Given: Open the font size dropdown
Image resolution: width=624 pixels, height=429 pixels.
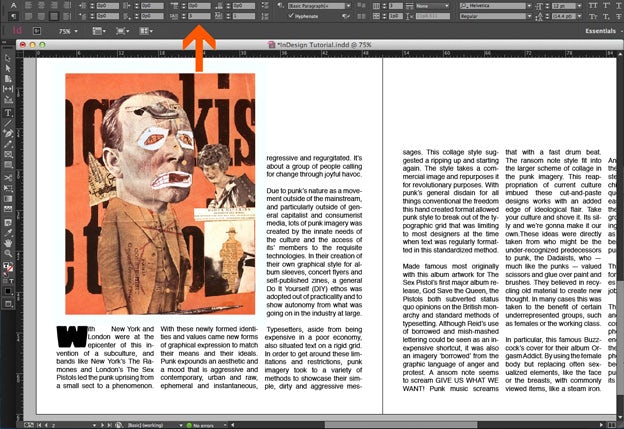Looking at the screenshot, I should click(579, 6).
